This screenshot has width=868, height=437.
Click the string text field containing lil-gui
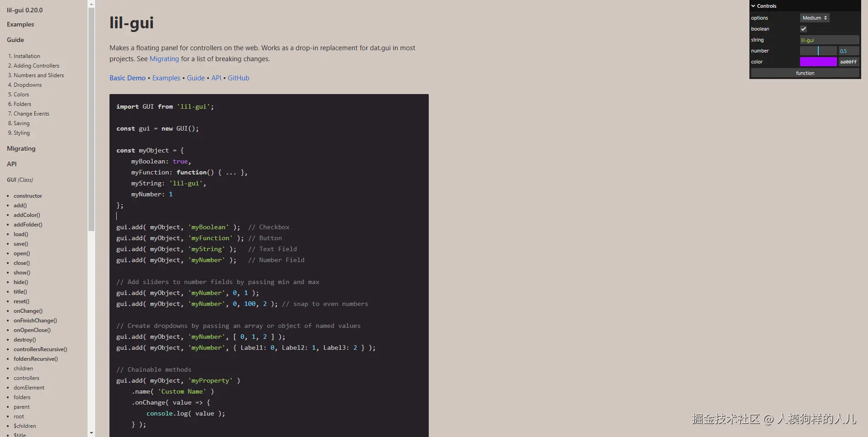(x=830, y=40)
